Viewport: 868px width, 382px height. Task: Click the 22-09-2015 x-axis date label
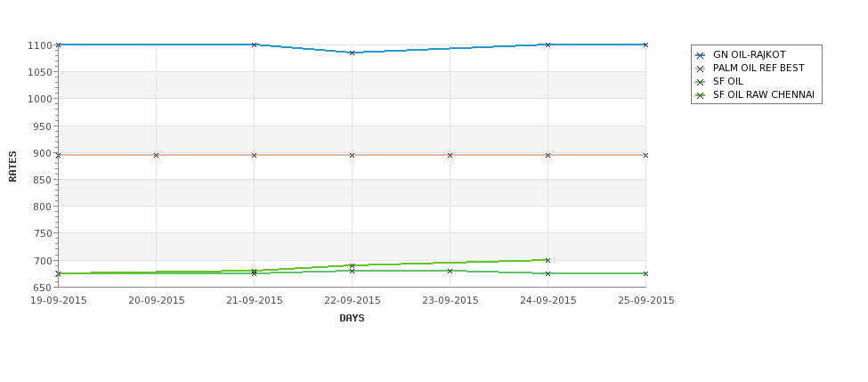(352, 300)
